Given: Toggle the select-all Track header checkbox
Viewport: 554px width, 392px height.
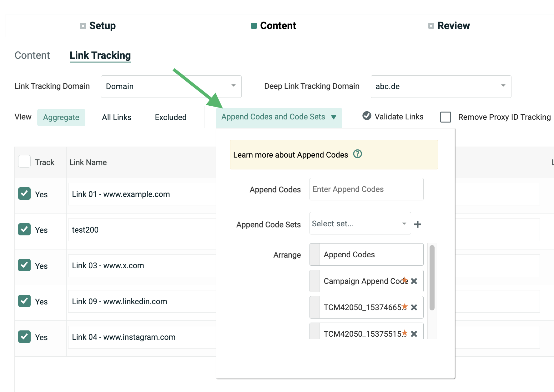Looking at the screenshot, I should point(24,162).
